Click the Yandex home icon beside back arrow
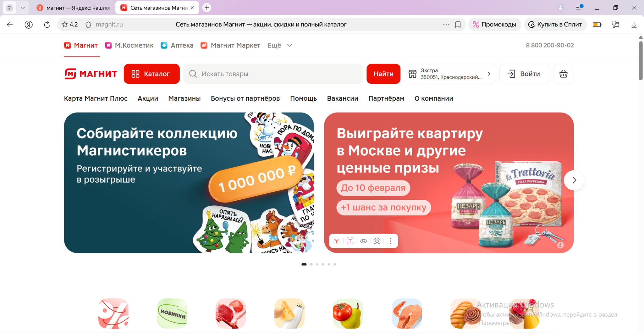This screenshot has width=644, height=333. [x=29, y=25]
